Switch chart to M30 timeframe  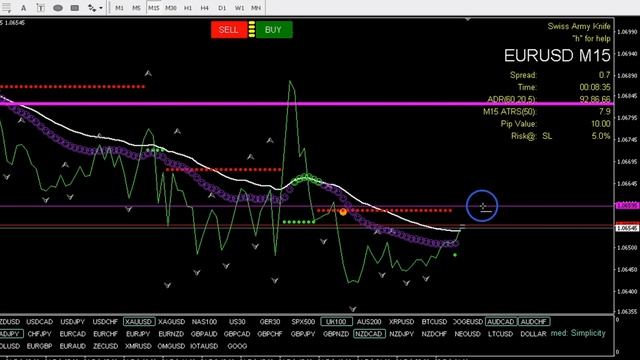coord(171,8)
